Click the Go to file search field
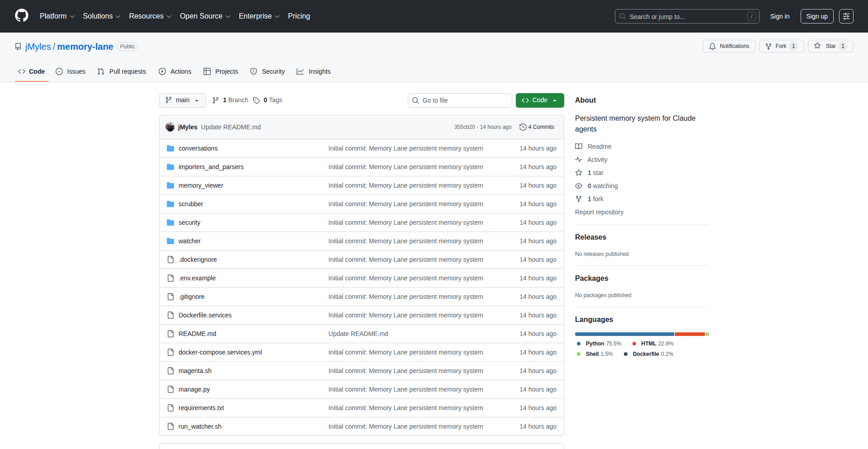The height and width of the screenshot is (449, 868). [x=460, y=100]
